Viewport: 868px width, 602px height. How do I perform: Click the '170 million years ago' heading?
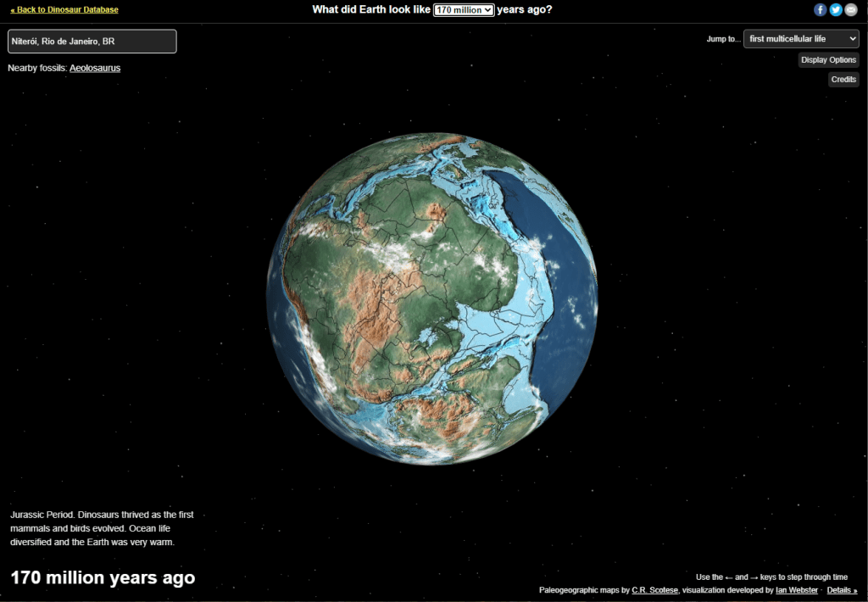[103, 578]
